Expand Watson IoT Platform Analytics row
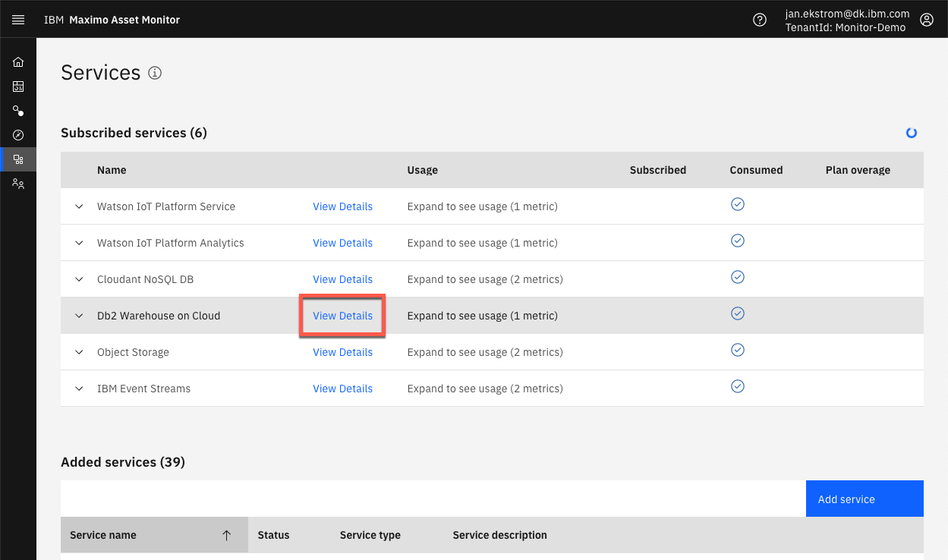 pos(79,243)
